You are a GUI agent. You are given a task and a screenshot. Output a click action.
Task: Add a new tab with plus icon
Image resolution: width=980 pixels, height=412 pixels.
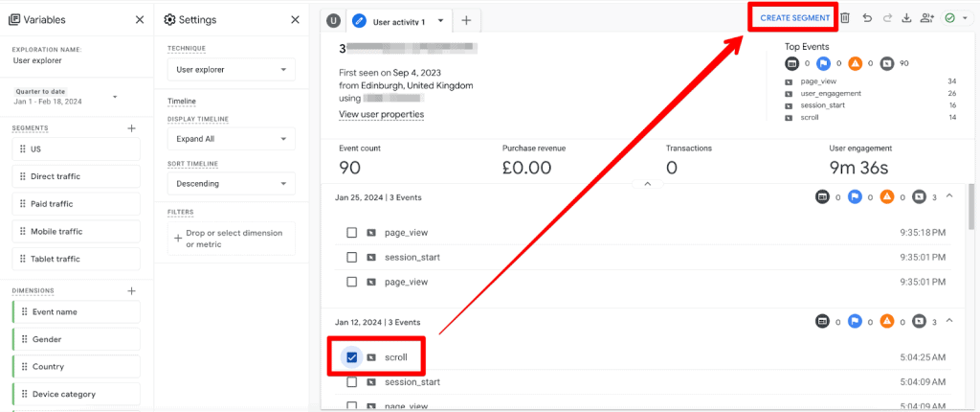click(x=466, y=21)
